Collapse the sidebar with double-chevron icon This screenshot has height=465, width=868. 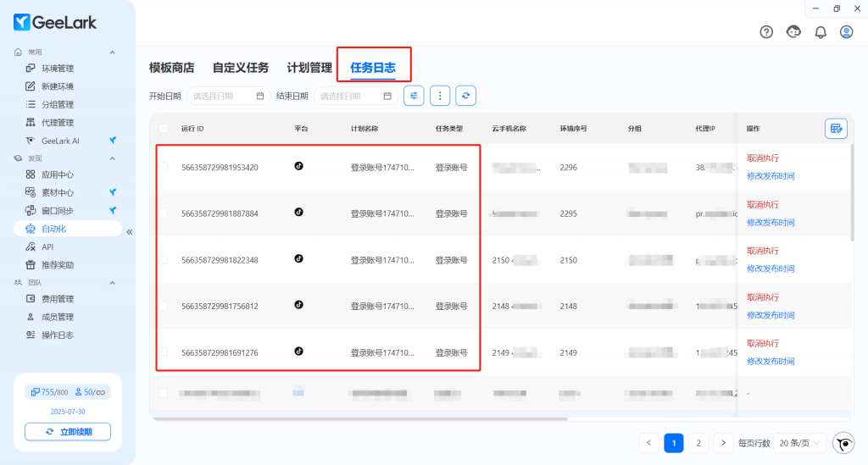(130, 232)
